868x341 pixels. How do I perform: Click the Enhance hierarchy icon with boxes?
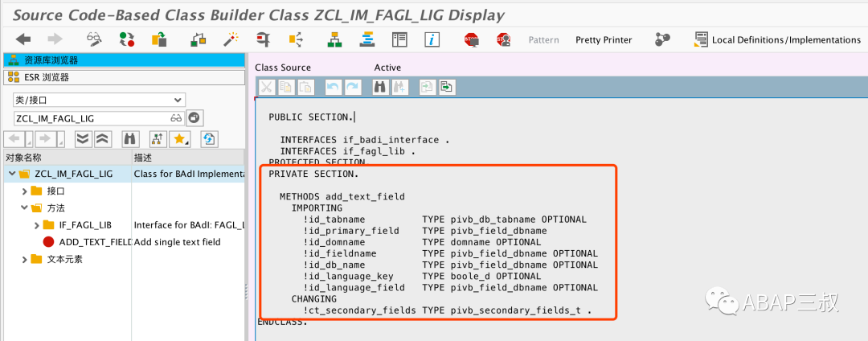coord(199,39)
